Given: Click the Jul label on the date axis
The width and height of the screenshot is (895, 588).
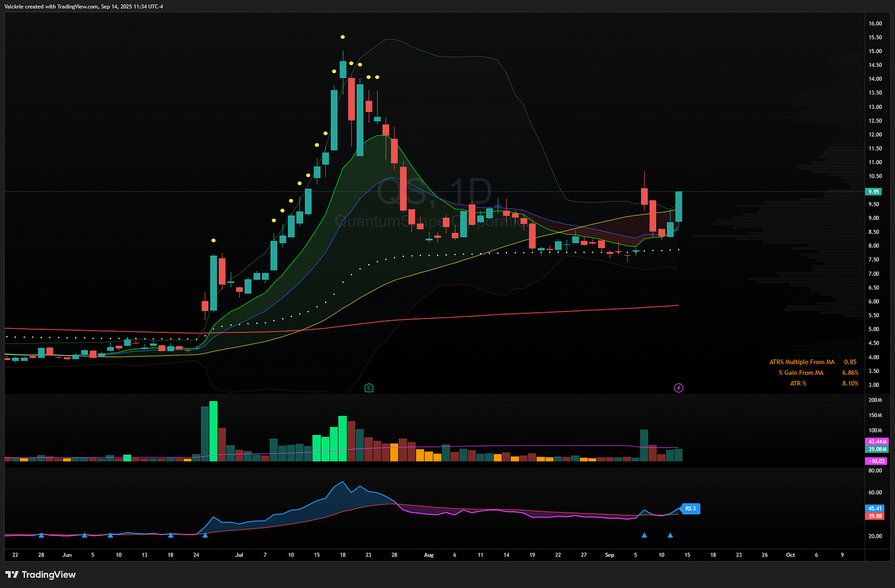Looking at the screenshot, I should [x=239, y=555].
